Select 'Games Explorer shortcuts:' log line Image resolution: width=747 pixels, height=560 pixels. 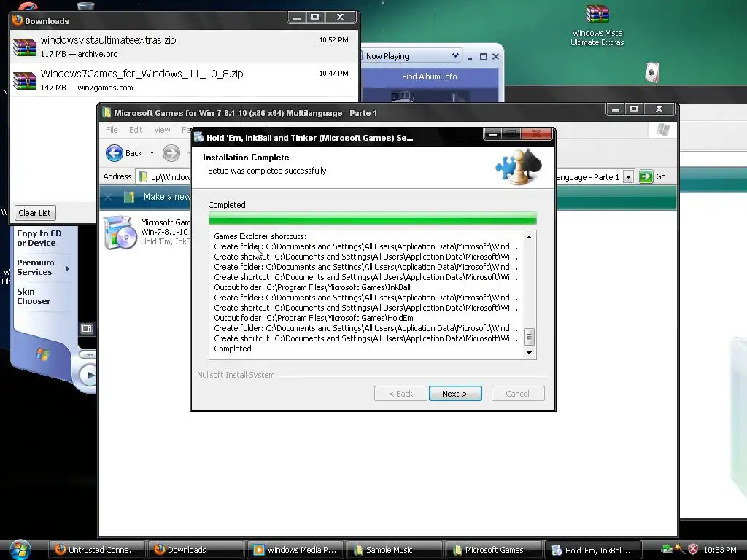pyautogui.click(x=260, y=236)
